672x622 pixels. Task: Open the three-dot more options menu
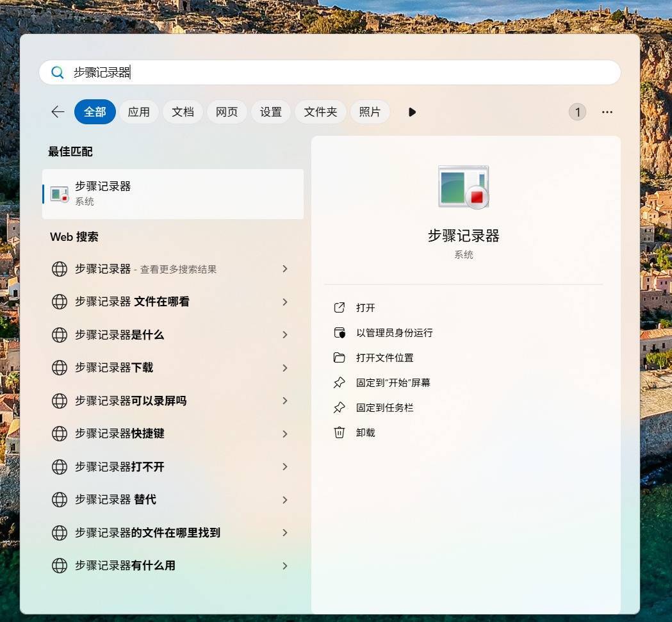607,111
